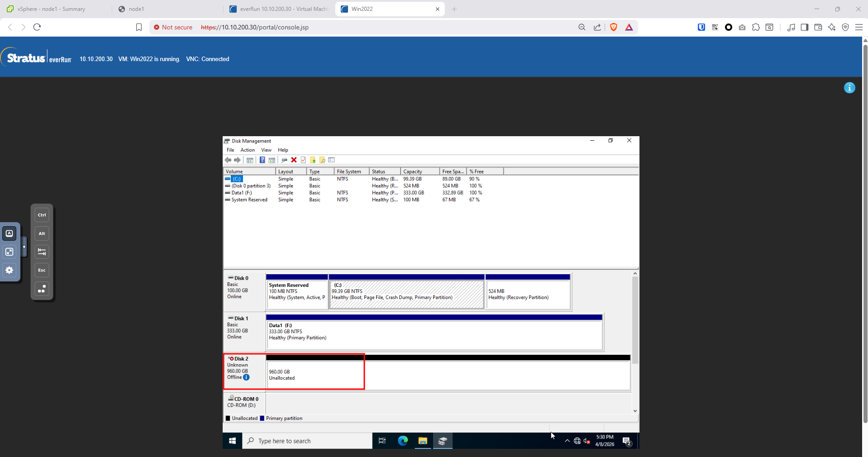The image size is (868, 457).
Task: Open the Brave browser hamburger menu
Action: point(858,27)
